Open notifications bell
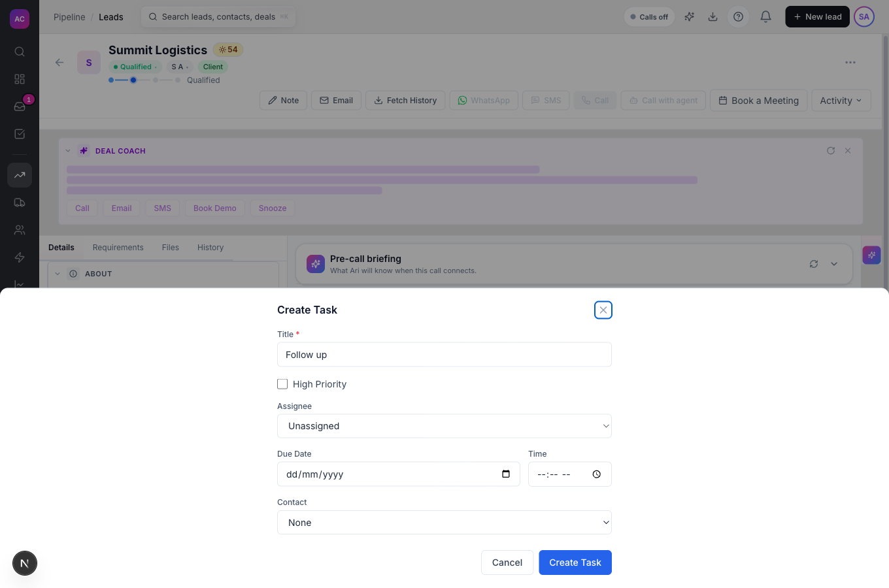The width and height of the screenshot is (889, 588). pos(765,17)
